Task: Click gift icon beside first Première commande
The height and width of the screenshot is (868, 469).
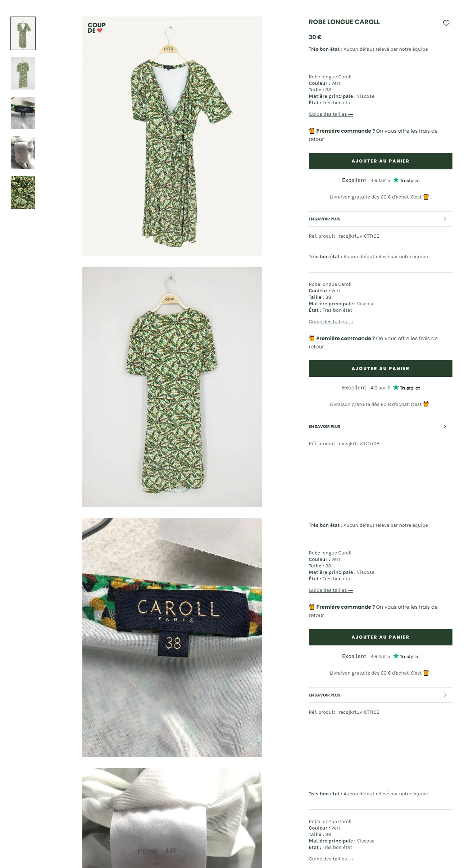Action: coord(312,131)
